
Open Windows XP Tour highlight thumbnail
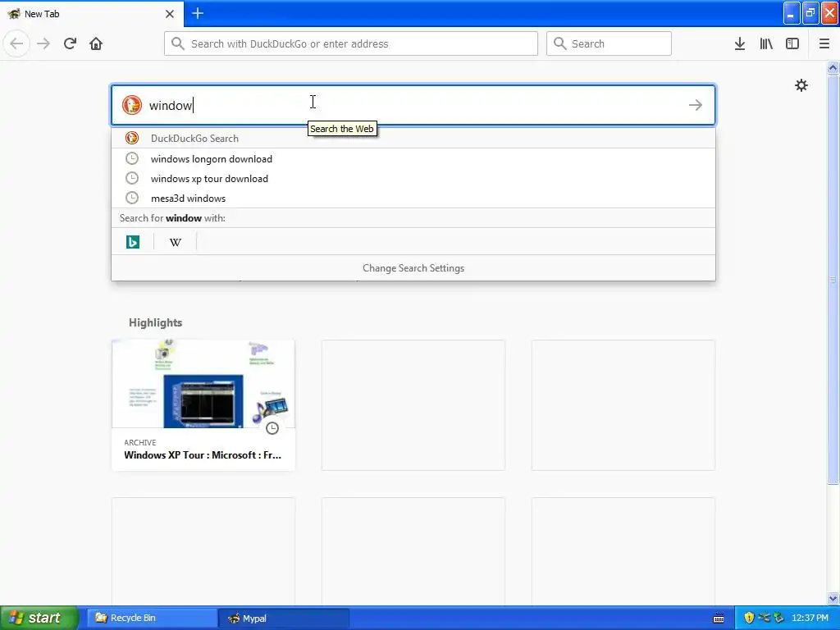[x=203, y=384]
